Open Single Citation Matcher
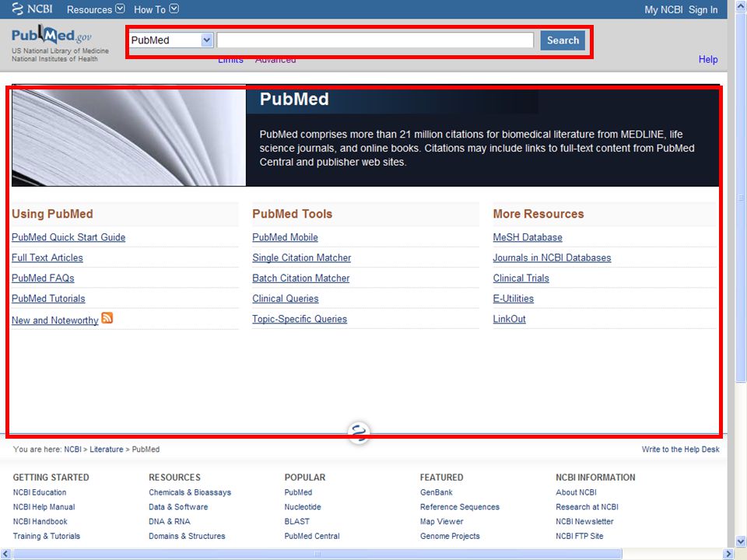747x560 pixels. click(x=302, y=257)
